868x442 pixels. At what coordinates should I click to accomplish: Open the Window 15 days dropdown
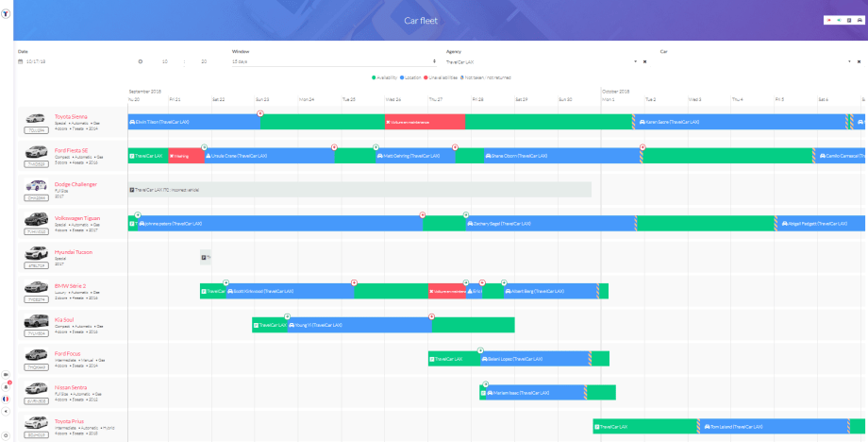coord(336,61)
